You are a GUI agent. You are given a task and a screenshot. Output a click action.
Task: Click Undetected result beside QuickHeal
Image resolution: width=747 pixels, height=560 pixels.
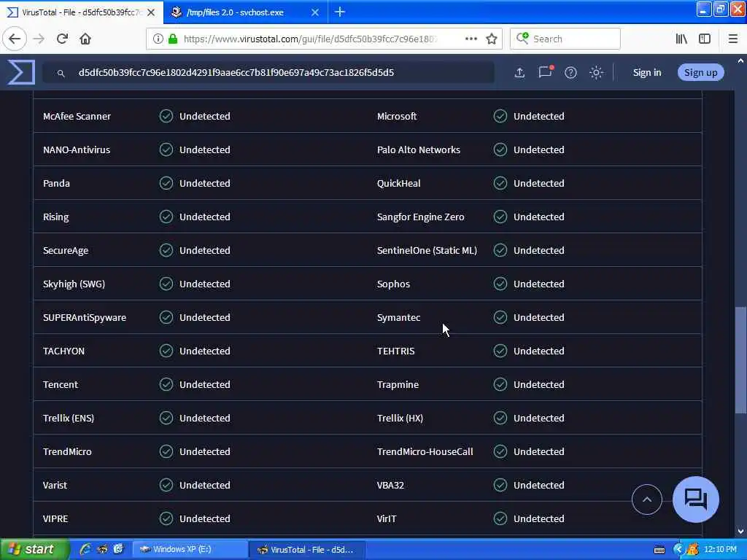tap(539, 183)
